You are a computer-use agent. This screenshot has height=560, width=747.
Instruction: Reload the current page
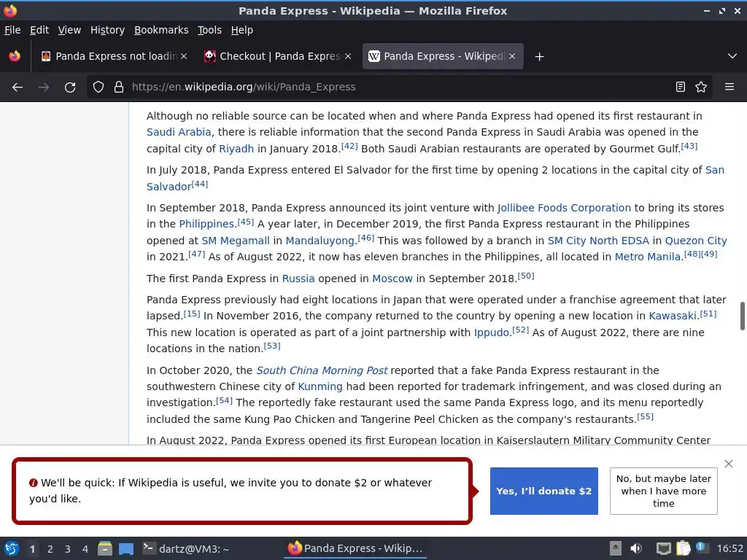pos(70,87)
